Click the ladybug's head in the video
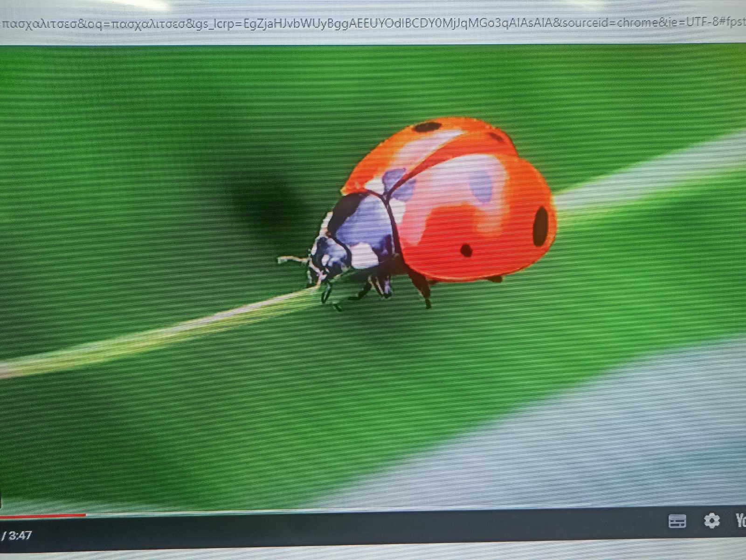746x560 pixels. (x=329, y=256)
